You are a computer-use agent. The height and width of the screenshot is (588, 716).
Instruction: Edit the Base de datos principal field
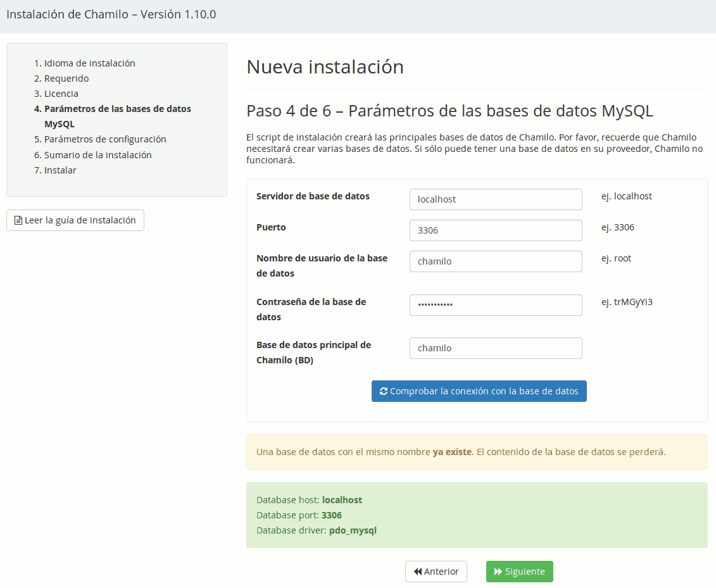496,348
